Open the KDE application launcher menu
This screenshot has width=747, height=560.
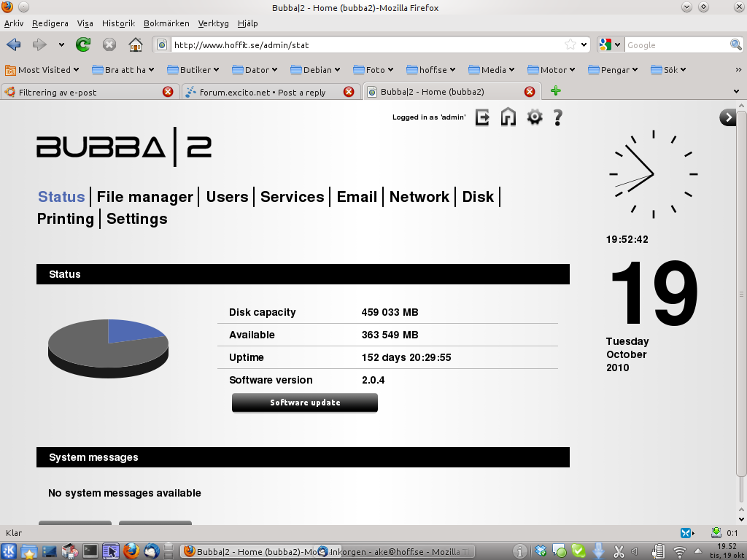tap(9, 551)
